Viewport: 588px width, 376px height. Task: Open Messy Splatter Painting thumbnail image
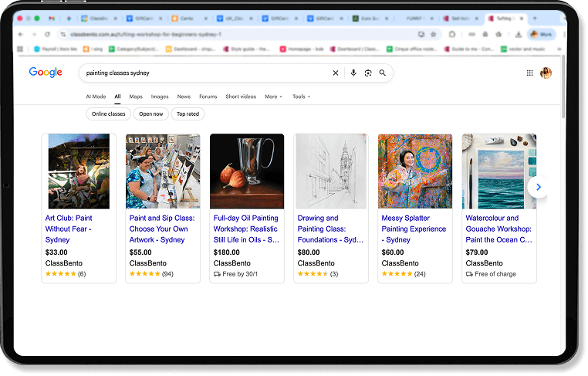tap(414, 171)
